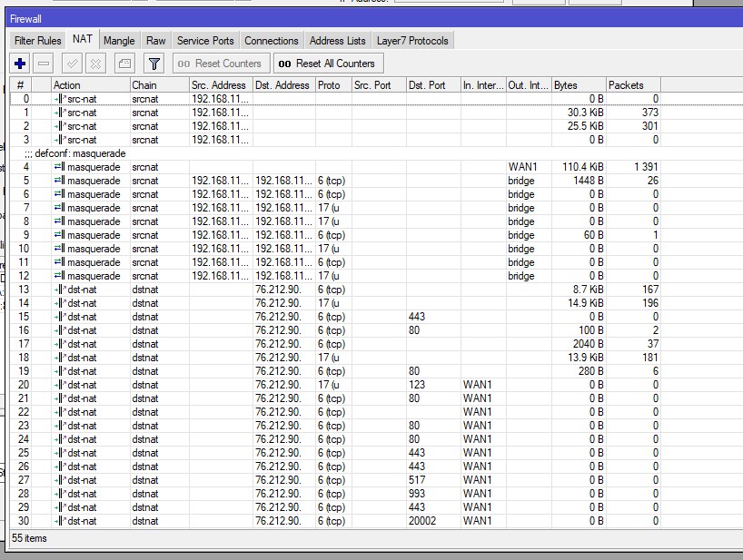Click the Firewall window title bar

(374, 19)
